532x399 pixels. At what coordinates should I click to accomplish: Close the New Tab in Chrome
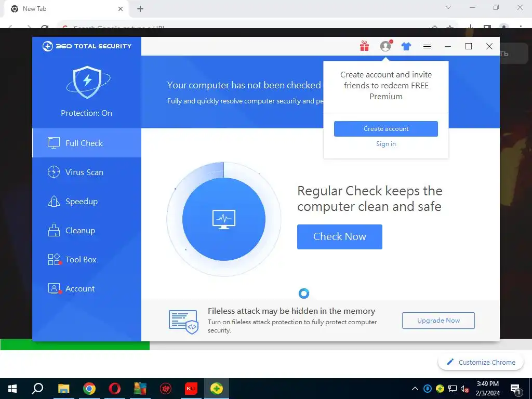click(x=121, y=9)
